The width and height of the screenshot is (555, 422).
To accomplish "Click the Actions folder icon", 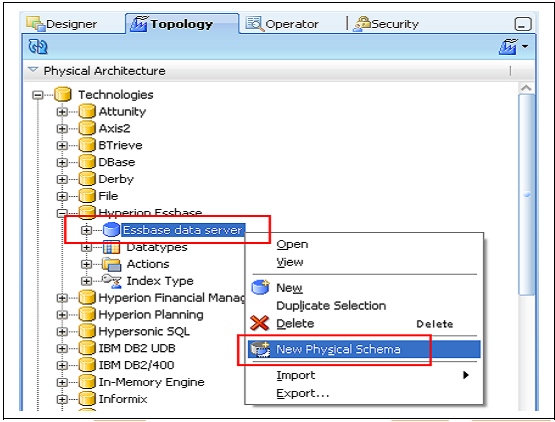I will 111,264.
